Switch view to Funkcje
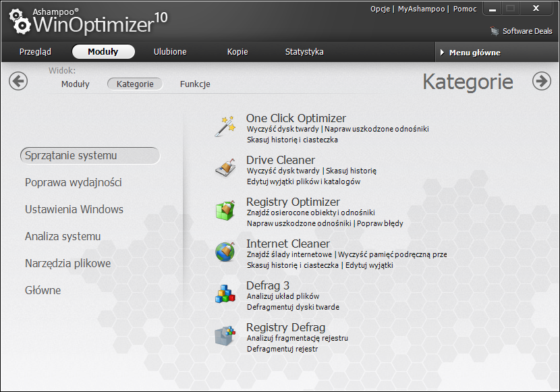Image resolution: width=560 pixels, height=392 pixels. [195, 84]
